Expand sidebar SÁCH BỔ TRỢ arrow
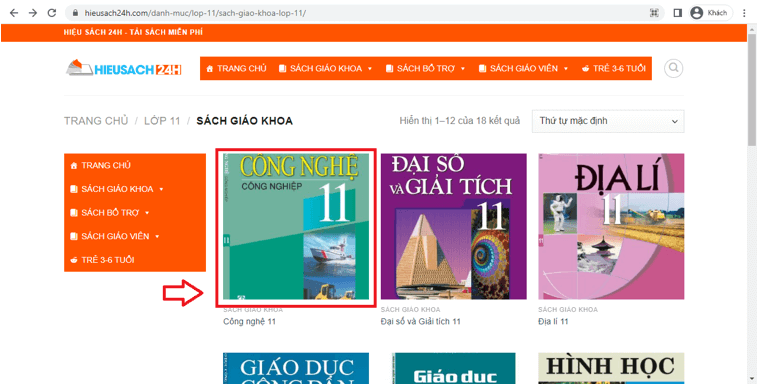761x388 pixels. pyautogui.click(x=147, y=213)
